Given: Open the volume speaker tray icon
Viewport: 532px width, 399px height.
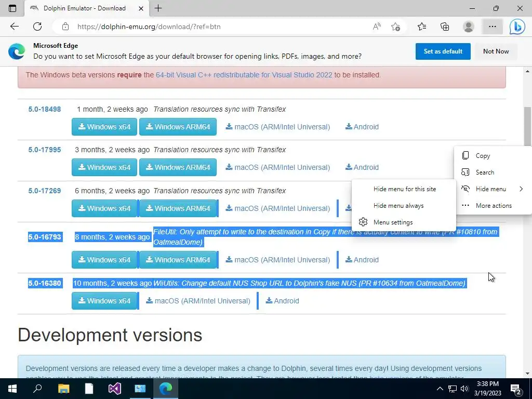Looking at the screenshot, I should pos(464,389).
